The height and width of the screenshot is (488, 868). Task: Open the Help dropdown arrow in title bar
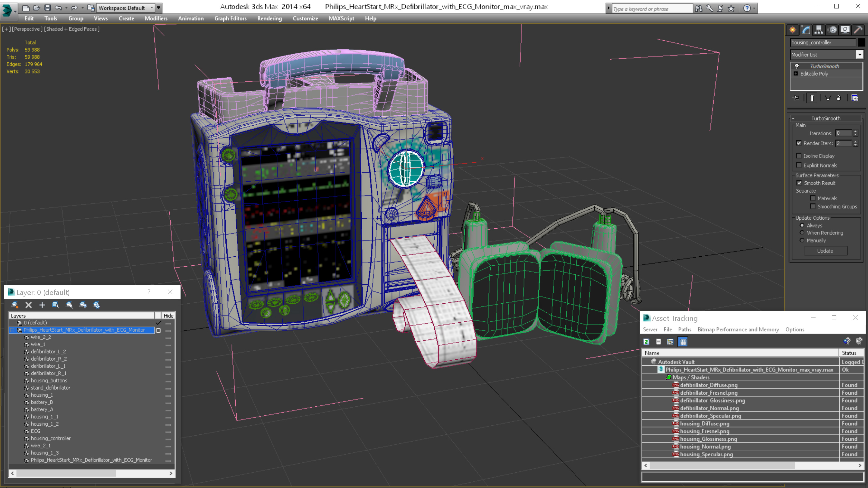coord(754,8)
